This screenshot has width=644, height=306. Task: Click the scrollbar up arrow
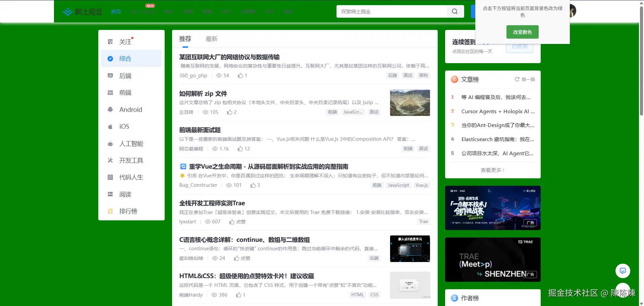(641, 3)
